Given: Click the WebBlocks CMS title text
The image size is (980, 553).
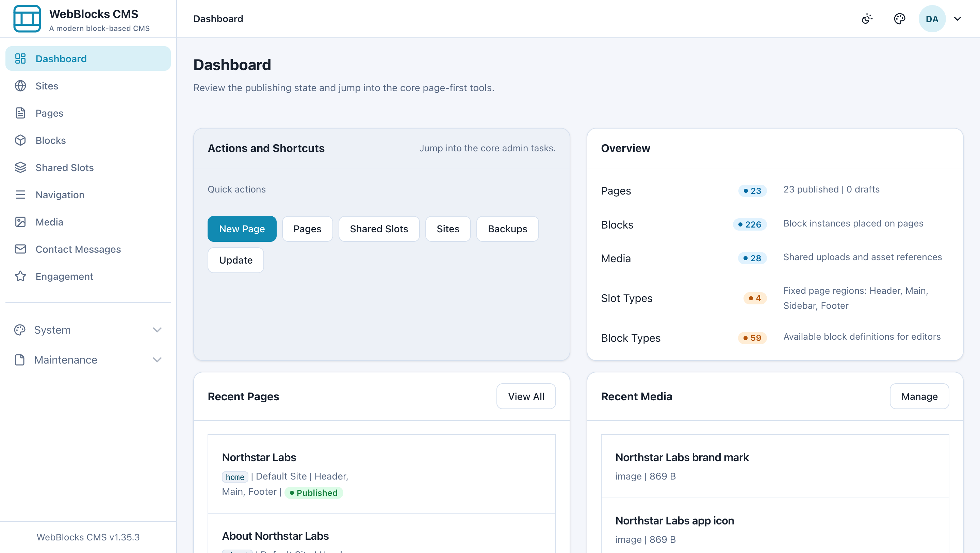Looking at the screenshot, I should click(94, 14).
